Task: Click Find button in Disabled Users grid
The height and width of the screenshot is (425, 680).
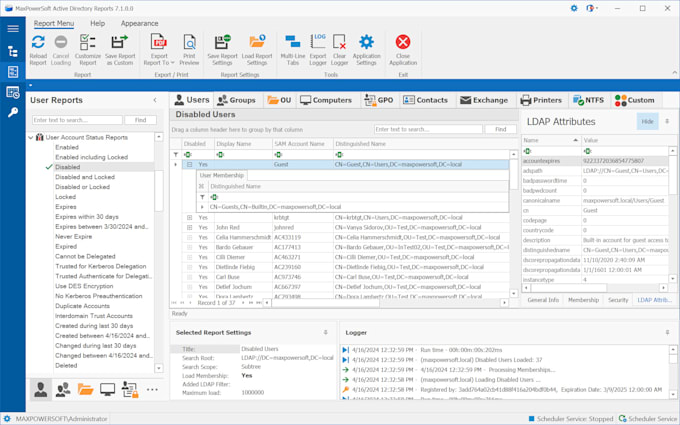Action: click(x=500, y=129)
